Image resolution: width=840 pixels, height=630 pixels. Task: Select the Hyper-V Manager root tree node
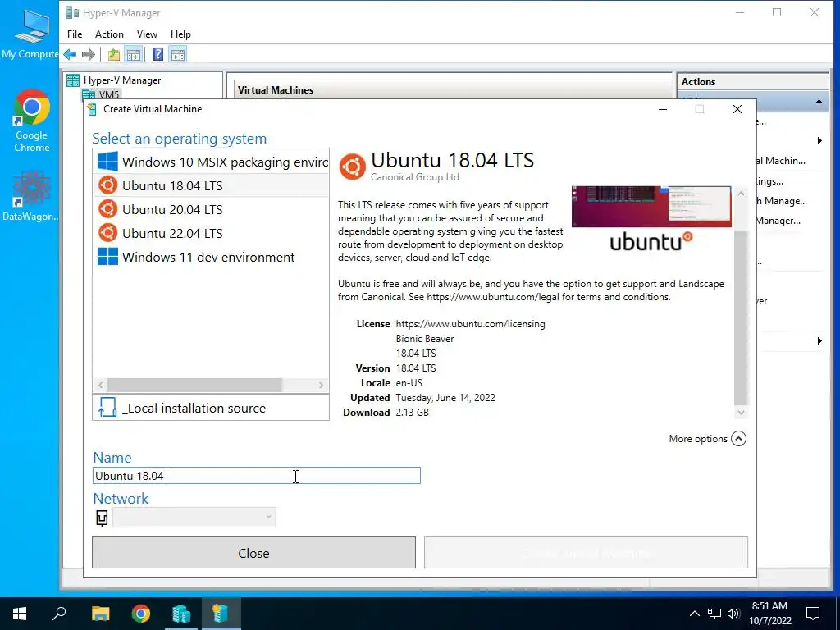122,80
